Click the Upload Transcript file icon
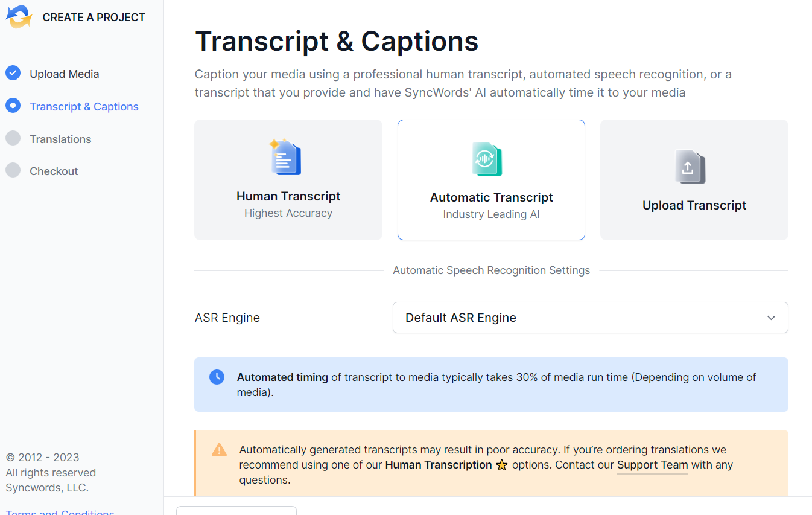The width and height of the screenshot is (812, 515). click(690, 167)
